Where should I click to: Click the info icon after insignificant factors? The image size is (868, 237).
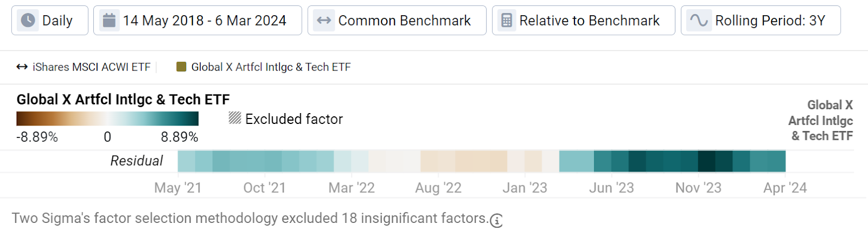point(496,221)
